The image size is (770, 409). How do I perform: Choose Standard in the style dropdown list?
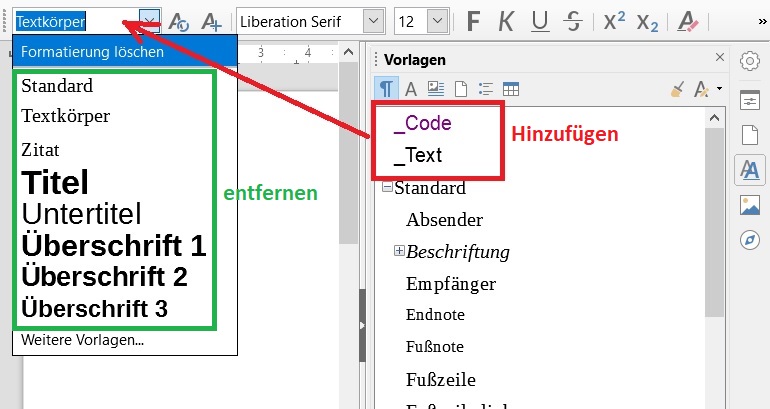click(x=57, y=86)
